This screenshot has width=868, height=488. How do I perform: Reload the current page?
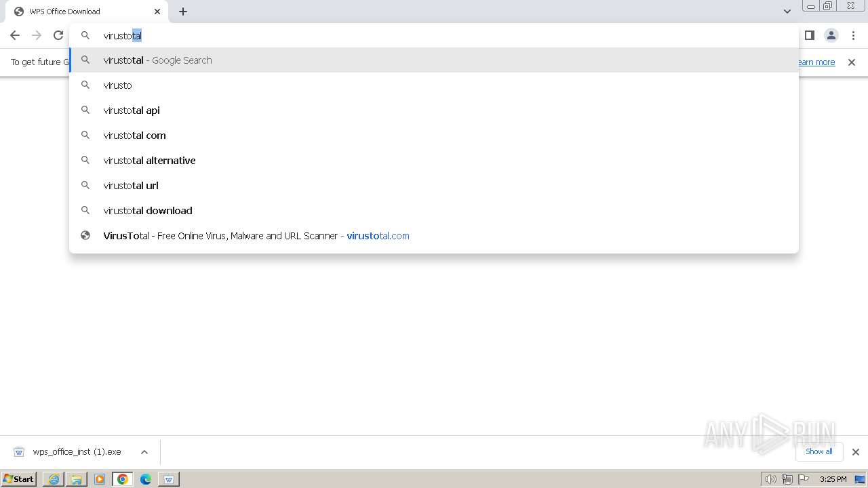[x=58, y=35]
